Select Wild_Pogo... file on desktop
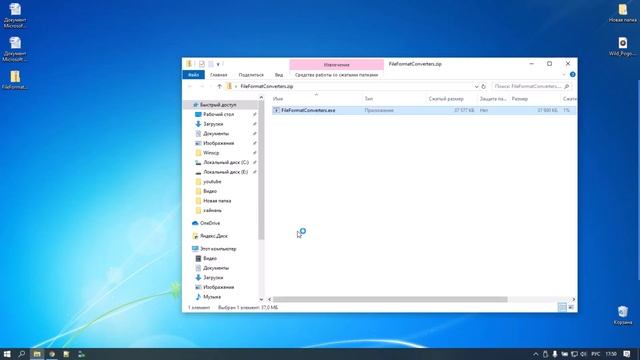Screen dimensions: 640x360 [622, 46]
